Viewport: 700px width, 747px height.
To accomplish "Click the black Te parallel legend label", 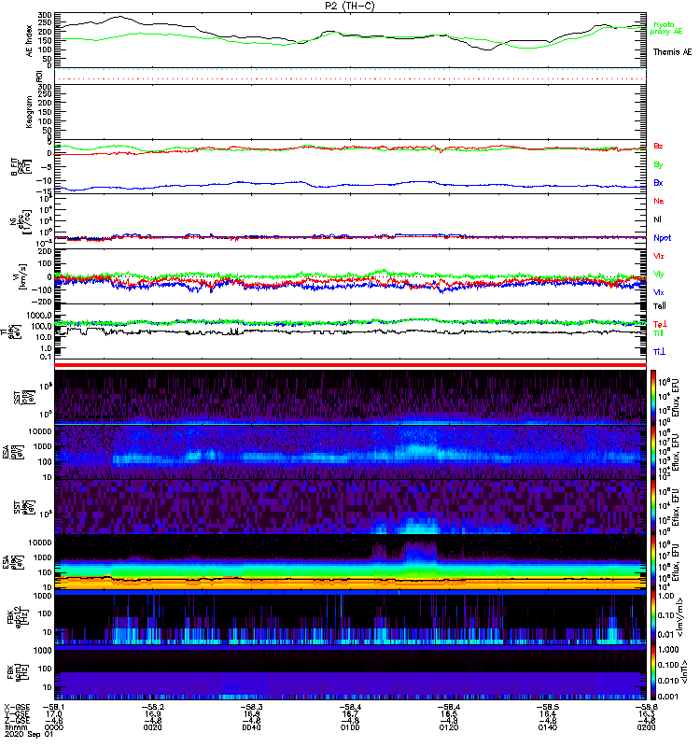I will tap(660, 306).
